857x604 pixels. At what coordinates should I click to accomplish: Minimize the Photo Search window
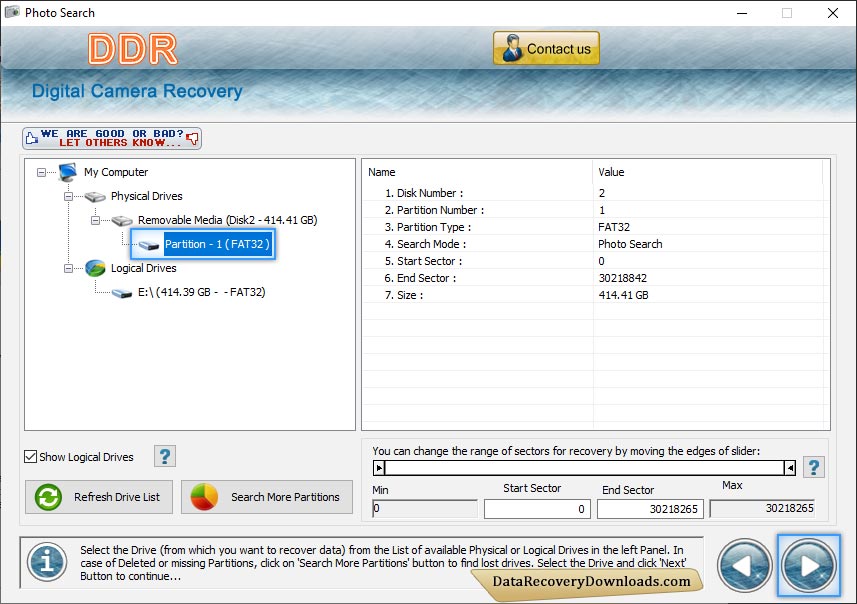tap(742, 13)
